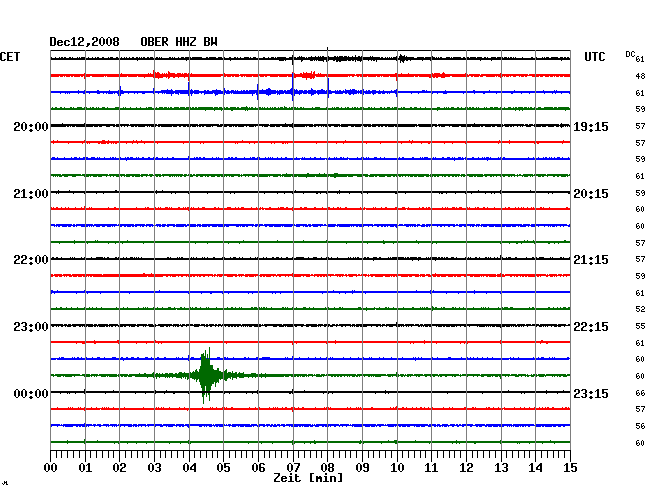650x494 pixels.
Task: Click the "19:15" UTC time label
Action: [591, 126]
